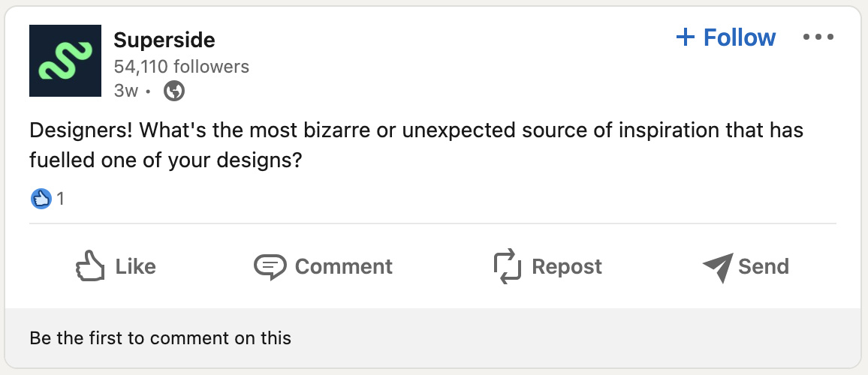Open the Repost options label
The height and width of the screenshot is (375, 868).
point(567,266)
